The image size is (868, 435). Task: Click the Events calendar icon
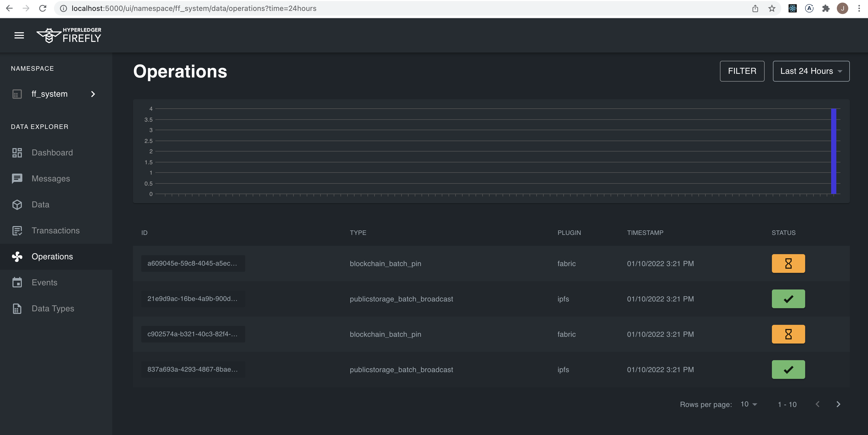(17, 282)
